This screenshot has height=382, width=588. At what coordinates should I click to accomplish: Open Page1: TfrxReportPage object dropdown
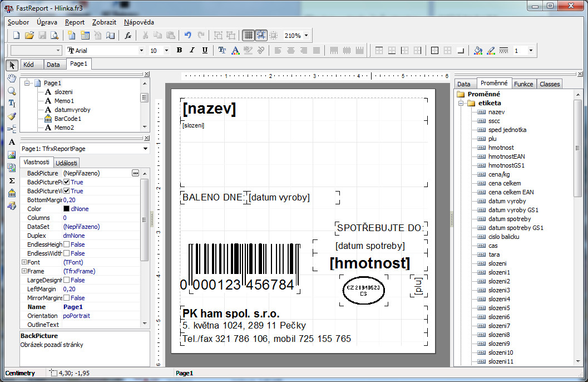point(146,149)
